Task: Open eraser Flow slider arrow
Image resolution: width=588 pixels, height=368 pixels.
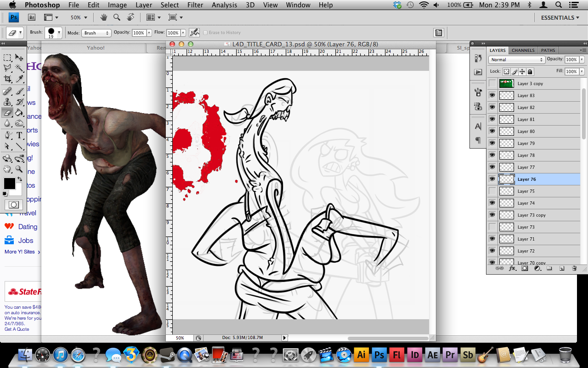Action: tap(183, 33)
